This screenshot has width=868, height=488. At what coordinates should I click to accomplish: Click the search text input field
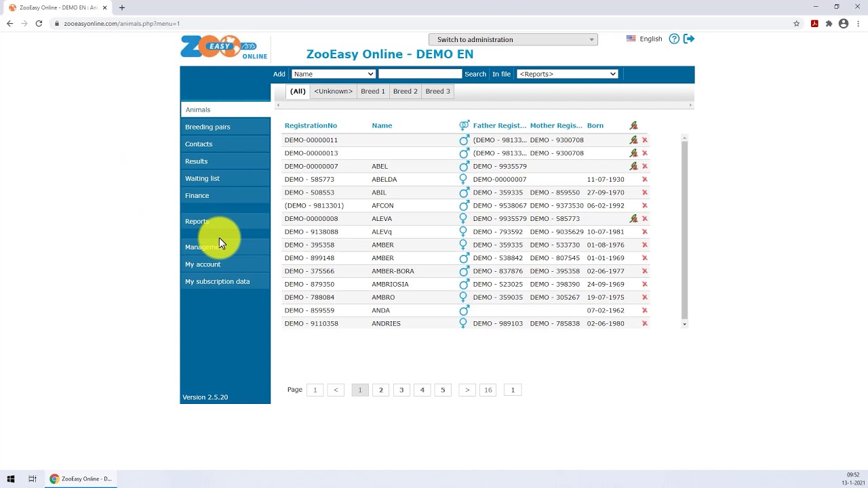pyautogui.click(x=420, y=74)
